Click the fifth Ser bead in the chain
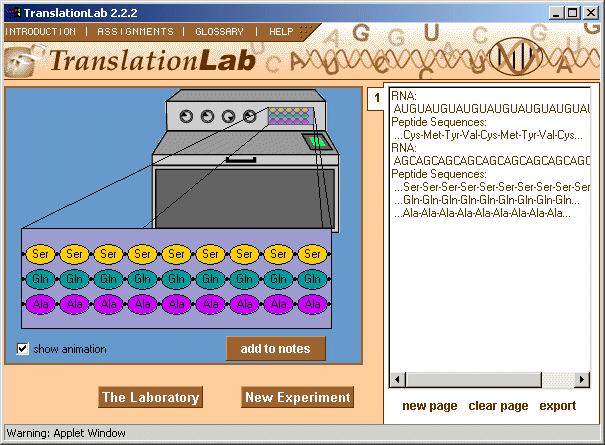Screen dimensions: 605x445 click(176, 254)
